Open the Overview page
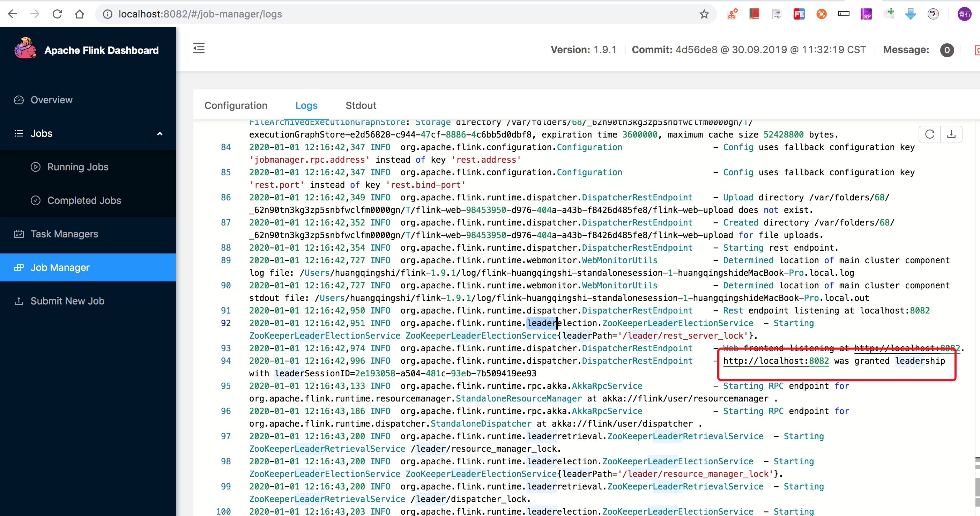 (51, 100)
